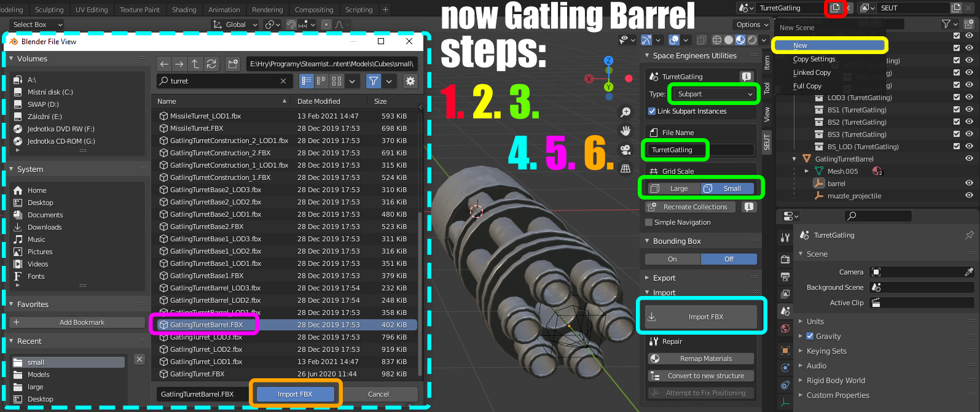980x412 pixels.
Task: Toggle the Gravity checkbox
Action: click(810, 336)
